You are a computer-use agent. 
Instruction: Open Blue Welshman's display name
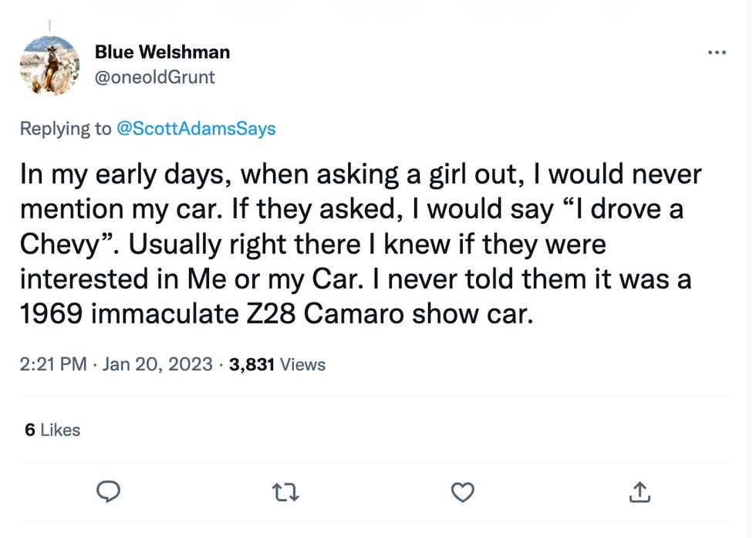[x=162, y=52]
